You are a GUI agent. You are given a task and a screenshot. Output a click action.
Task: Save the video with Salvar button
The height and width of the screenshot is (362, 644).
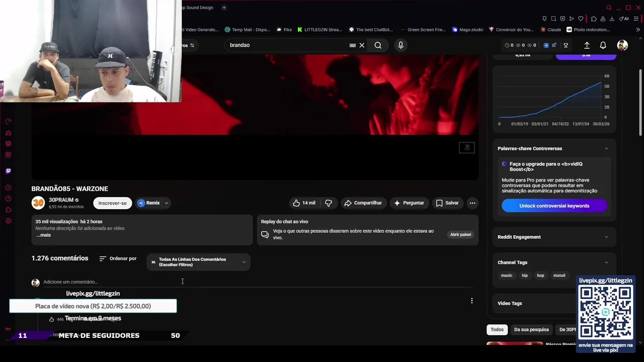click(x=447, y=203)
